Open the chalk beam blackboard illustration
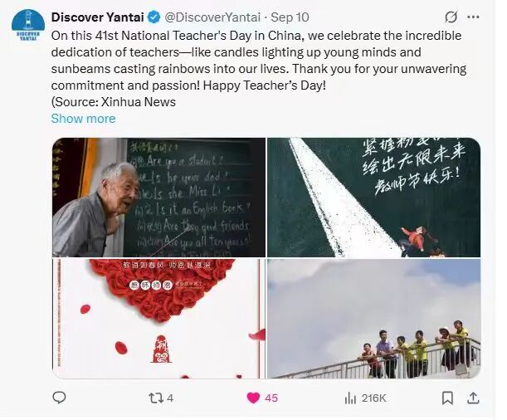The width and height of the screenshot is (507, 420). coord(373,198)
